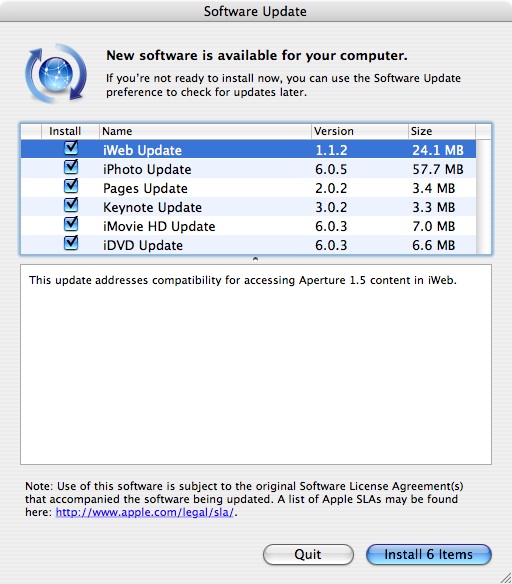Sort list by Size column header

pos(442,131)
